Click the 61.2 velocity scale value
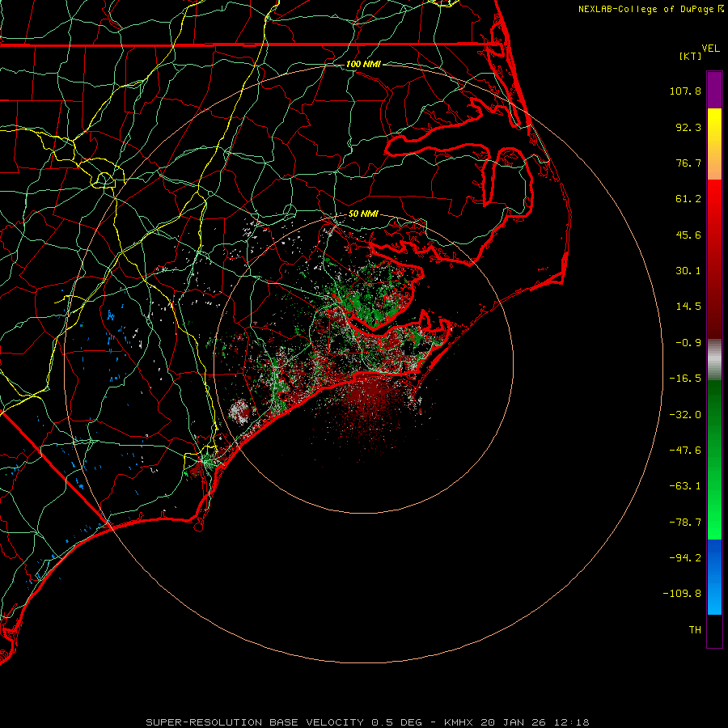This screenshot has width=728, height=728. [x=688, y=199]
